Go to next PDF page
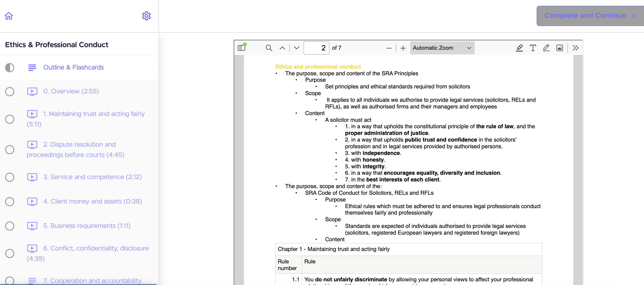Viewport: 644px width, 285px height. pyautogui.click(x=296, y=48)
